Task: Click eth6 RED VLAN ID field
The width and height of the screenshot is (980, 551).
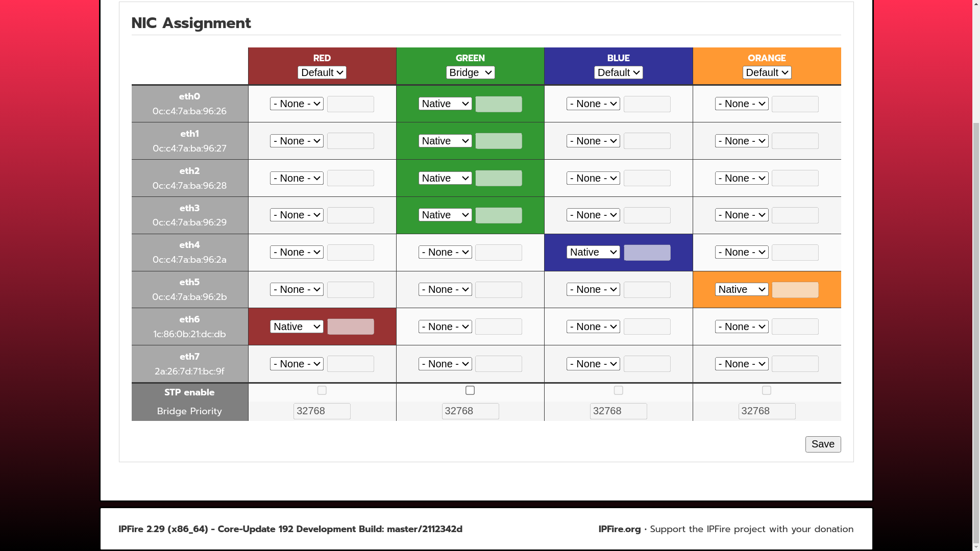Action: [x=351, y=327]
